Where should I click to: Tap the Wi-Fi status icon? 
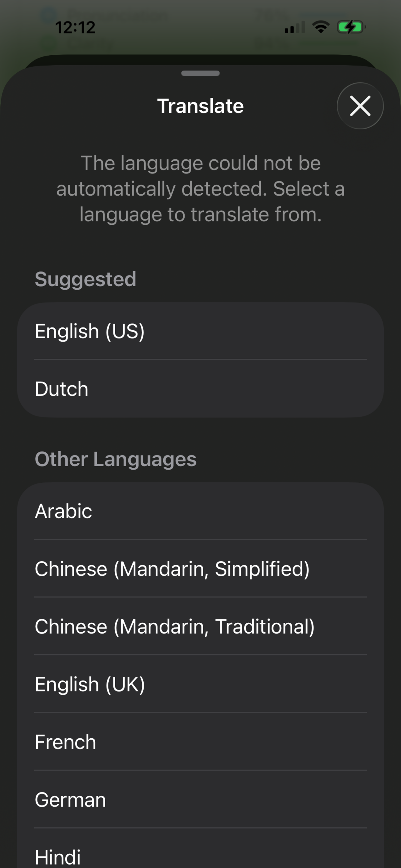click(x=319, y=27)
